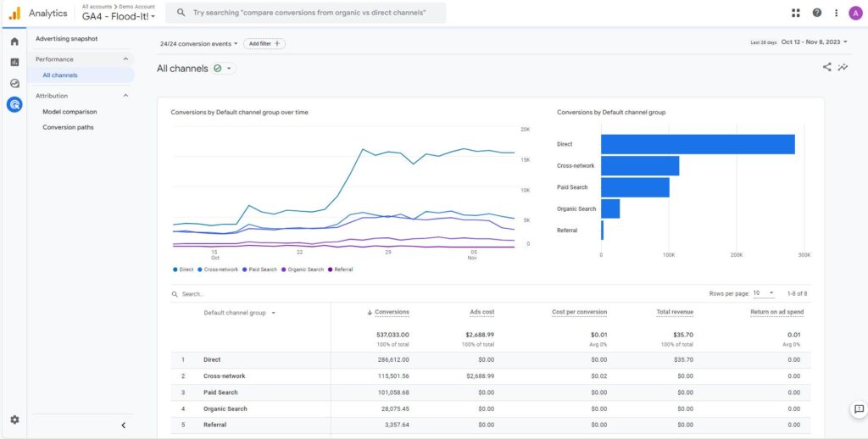Click the search magnifier icon in top bar
This screenshot has width=868, height=439.
tap(181, 12)
